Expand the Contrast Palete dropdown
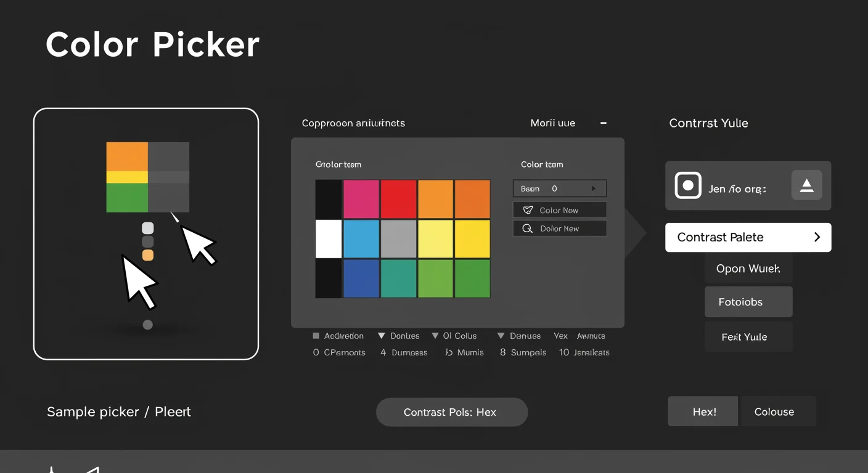868x473 pixels. pos(748,238)
